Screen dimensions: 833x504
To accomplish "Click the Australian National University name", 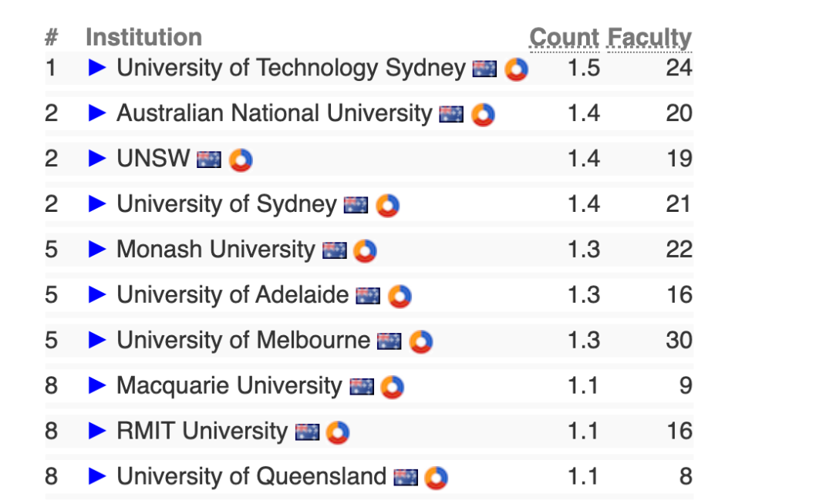I will (274, 113).
